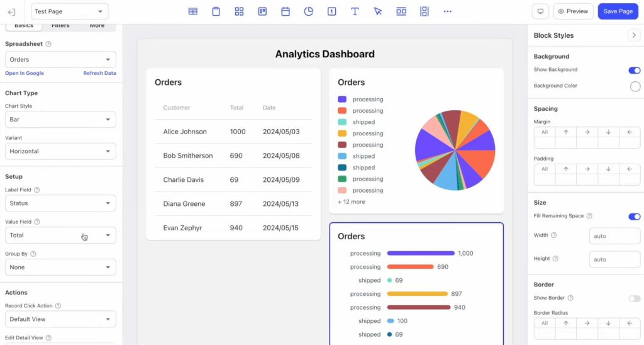Insert a kanban board block
644x345 pixels.
coord(262,11)
